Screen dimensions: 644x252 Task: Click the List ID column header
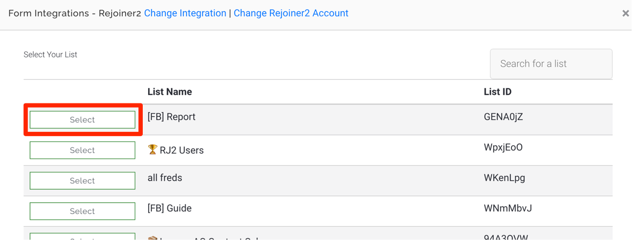coord(497,92)
